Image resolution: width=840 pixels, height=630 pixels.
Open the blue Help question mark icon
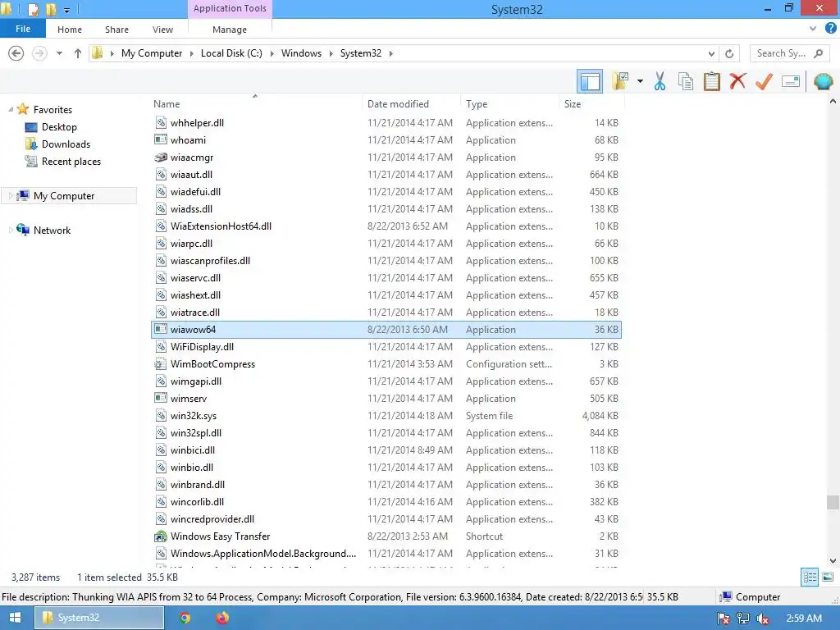[830, 29]
